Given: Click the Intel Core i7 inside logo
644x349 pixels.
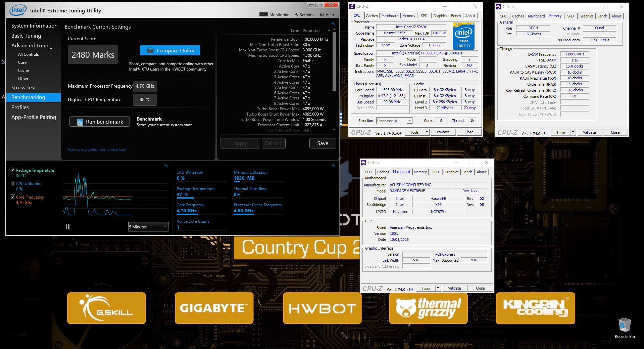Looking at the screenshot, I should tap(463, 36).
